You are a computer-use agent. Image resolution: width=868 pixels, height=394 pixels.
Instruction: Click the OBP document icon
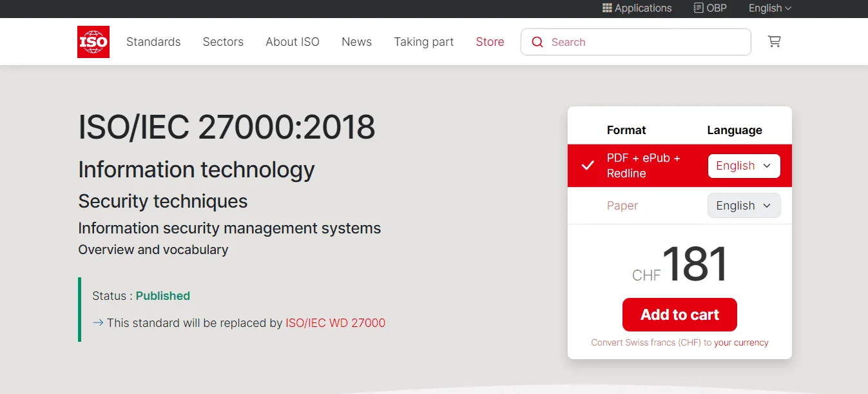698,8
